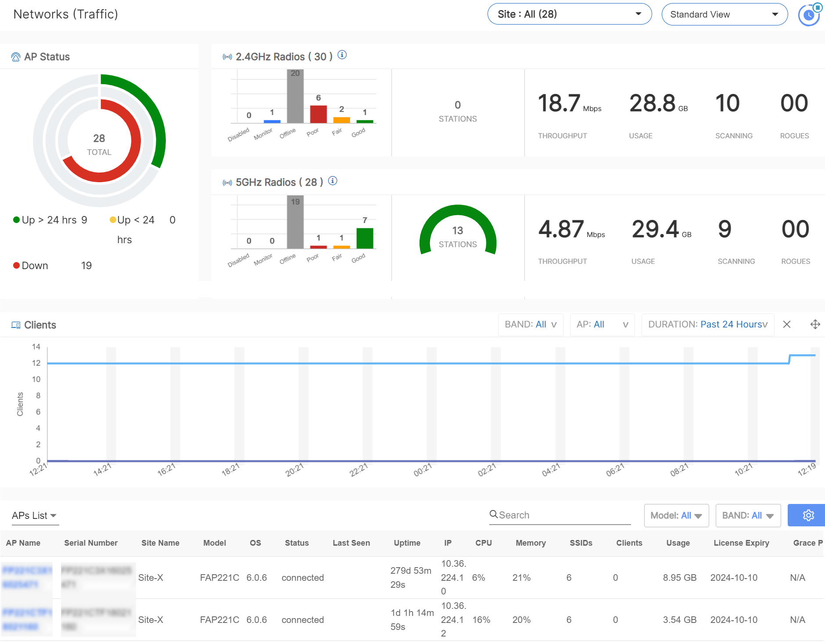Open the time/refresh clock icon

[809, 15]
